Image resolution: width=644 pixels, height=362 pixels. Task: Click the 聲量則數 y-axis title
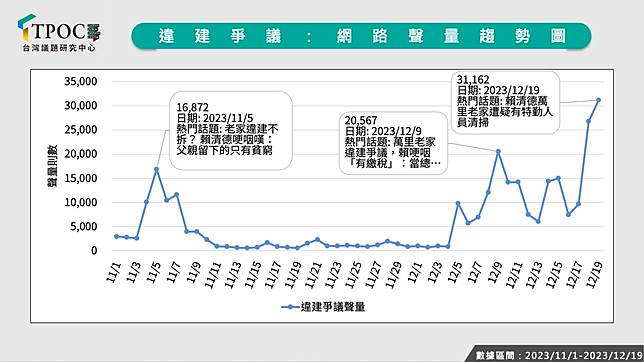[x=52, y=166]
